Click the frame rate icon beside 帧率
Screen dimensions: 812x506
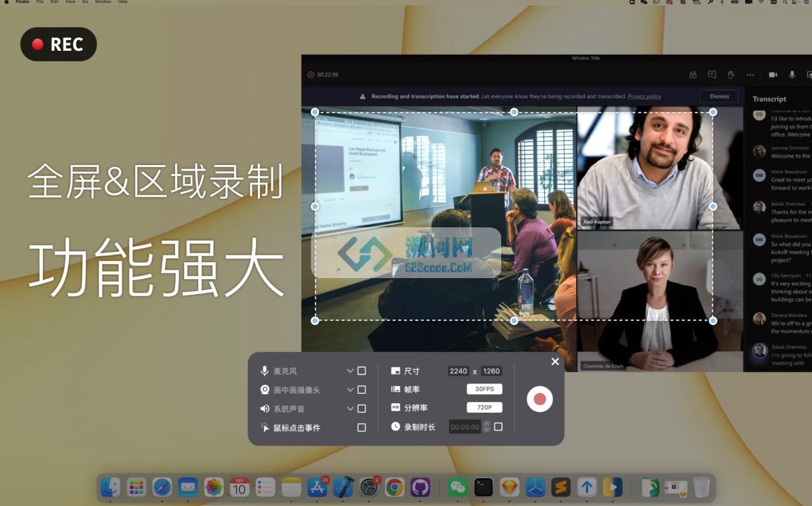pos(395,389)
